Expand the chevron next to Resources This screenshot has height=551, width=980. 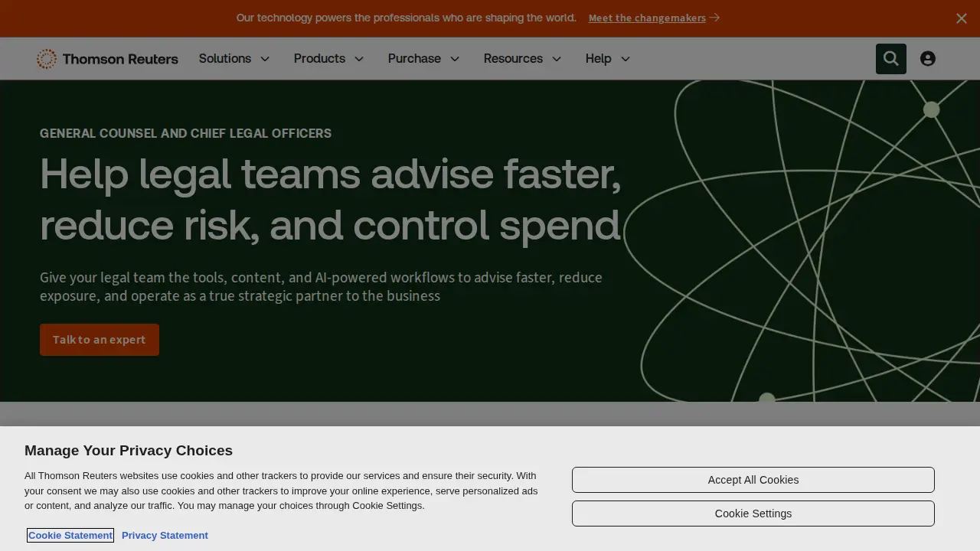557,59
